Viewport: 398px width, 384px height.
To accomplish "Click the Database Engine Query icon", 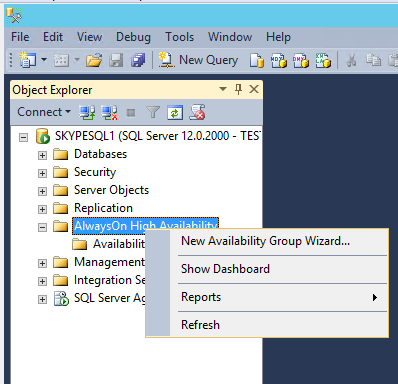I will [x=256, y=61].
